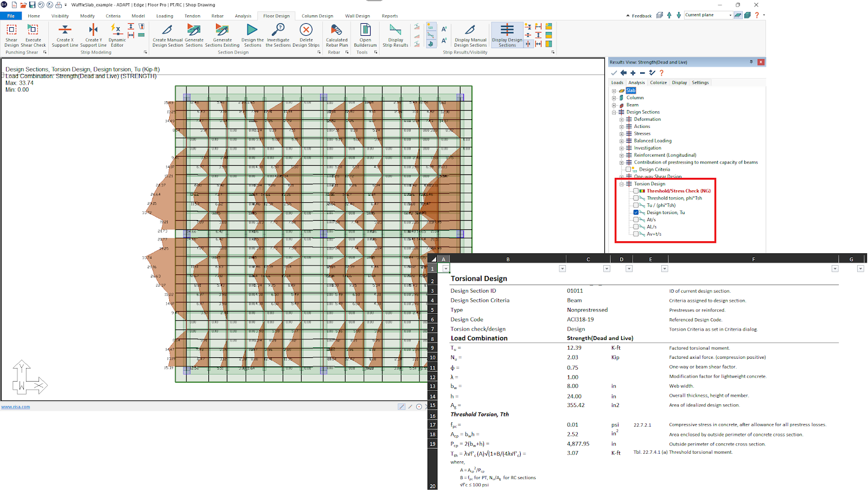Collapse the Torsion Design tree node
Image resolution: width=868 pixels, height=490 pixels.
tap(621, 184)
